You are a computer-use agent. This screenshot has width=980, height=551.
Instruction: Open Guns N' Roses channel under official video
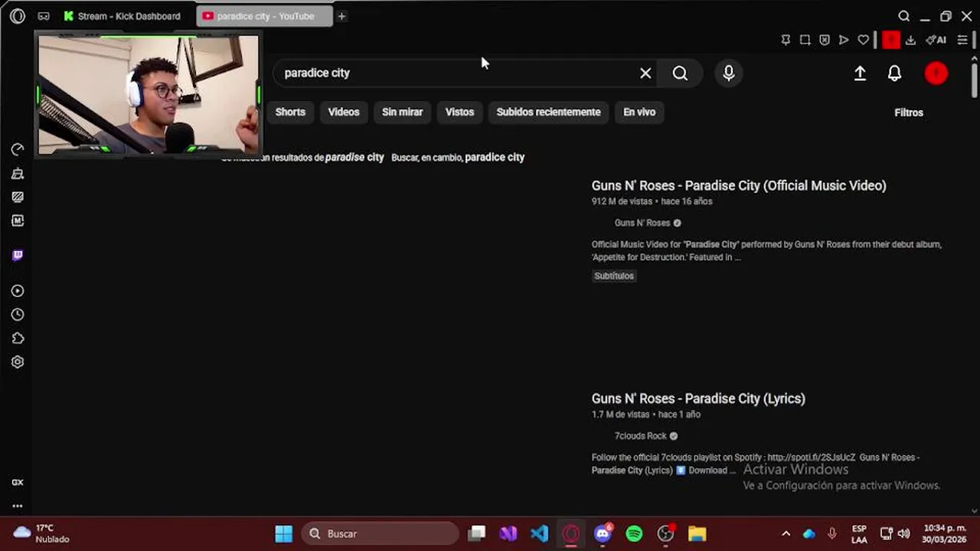pyautogui.click(x=642, y=223)
